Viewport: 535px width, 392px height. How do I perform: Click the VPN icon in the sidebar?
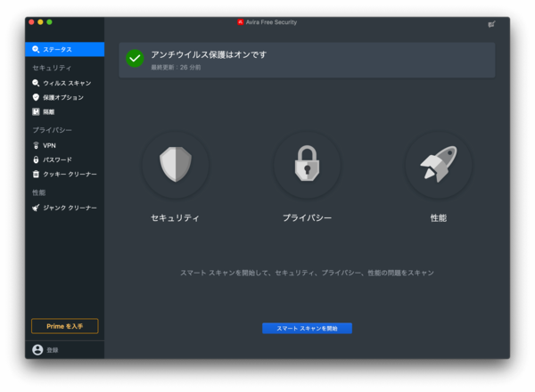click(36, 145)
